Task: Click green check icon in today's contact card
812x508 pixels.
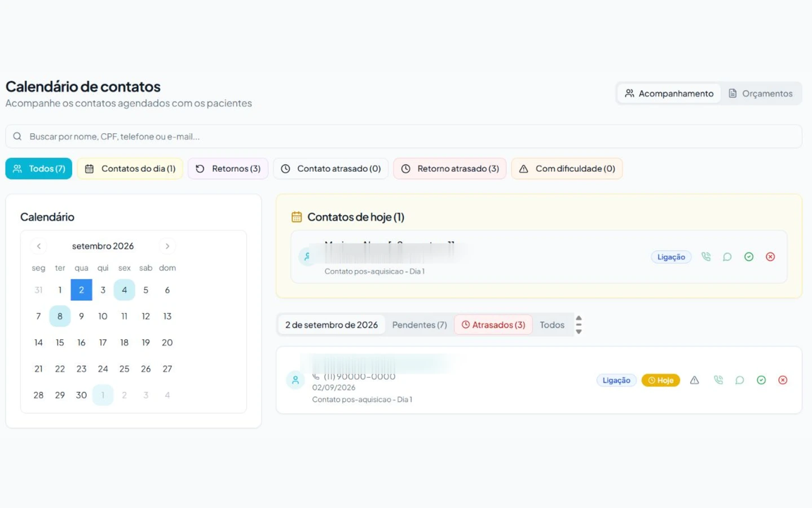Action: pyautogui.click(x=749, y=257)
